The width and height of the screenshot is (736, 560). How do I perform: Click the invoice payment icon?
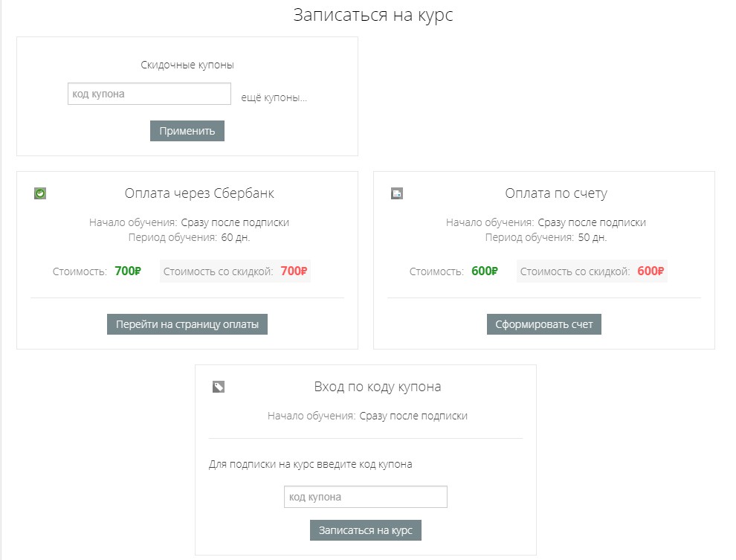397,193
